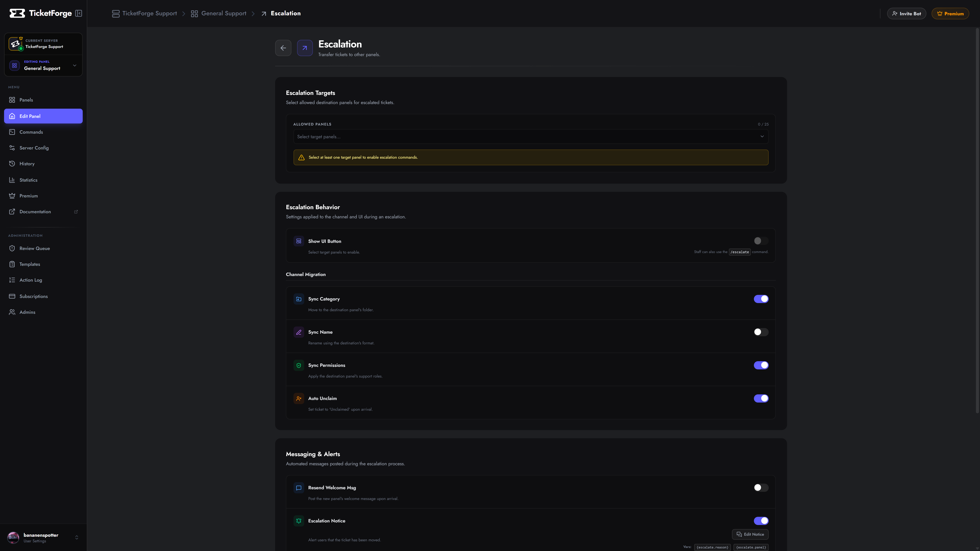
Task: Disable the Auto Unclaim toggle
Action: click(x=761, y=398)
